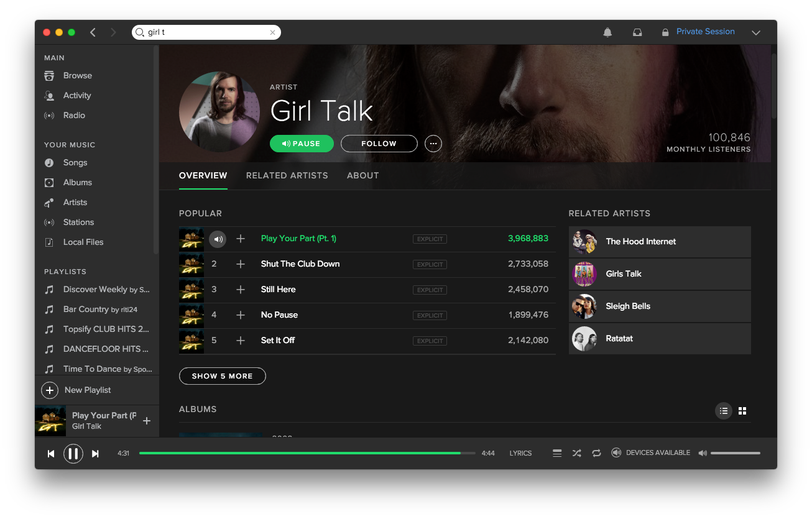Open Activity in the sidebar
The image size is (812, 519).
[x=77, y=96]
